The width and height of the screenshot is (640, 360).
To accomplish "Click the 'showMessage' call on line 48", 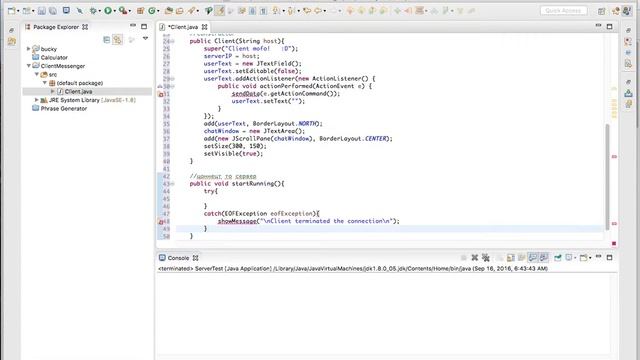I will [x=237, y=221].
